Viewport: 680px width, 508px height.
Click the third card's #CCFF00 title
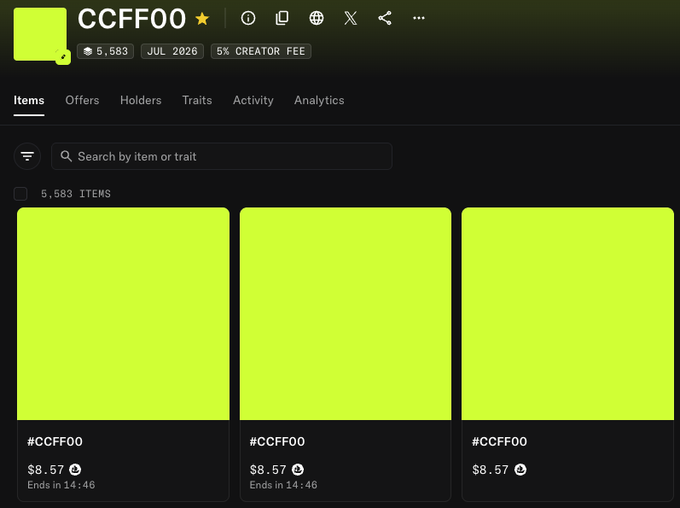[x=500, y=442]
